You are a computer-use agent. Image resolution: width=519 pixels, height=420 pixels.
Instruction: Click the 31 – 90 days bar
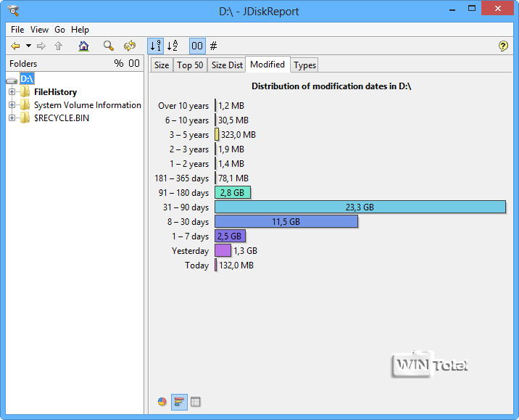tap(360, 207)
